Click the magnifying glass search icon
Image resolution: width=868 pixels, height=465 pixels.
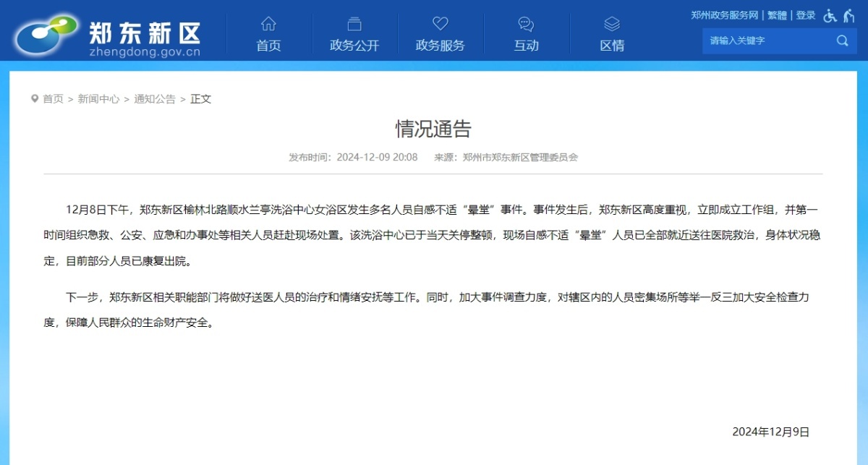[842, 40]
